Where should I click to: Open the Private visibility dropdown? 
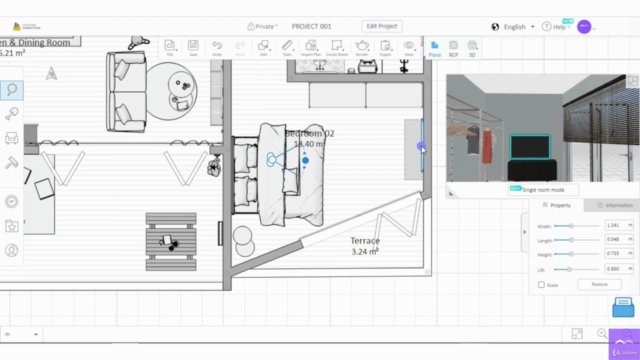pyautogui.click(x=262, y=27)
